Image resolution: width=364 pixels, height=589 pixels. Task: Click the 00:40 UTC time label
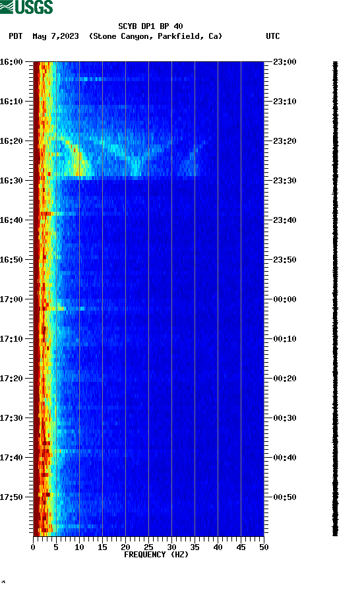coord(285,458)
